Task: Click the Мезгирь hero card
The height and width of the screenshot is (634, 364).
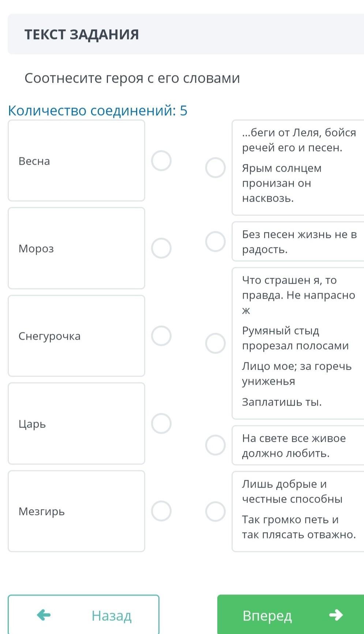Action: coord(76,511)
